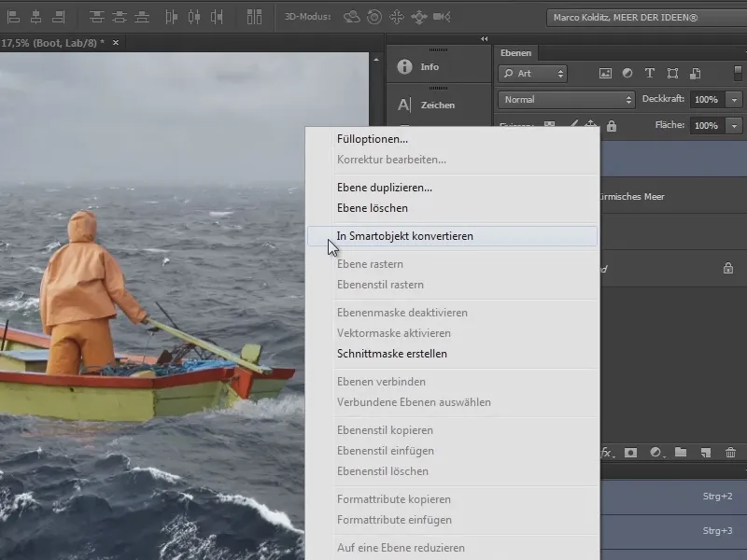Click the Deckkraft 100% value field
The image size is (747, 560).
click(x=707, y=100)
